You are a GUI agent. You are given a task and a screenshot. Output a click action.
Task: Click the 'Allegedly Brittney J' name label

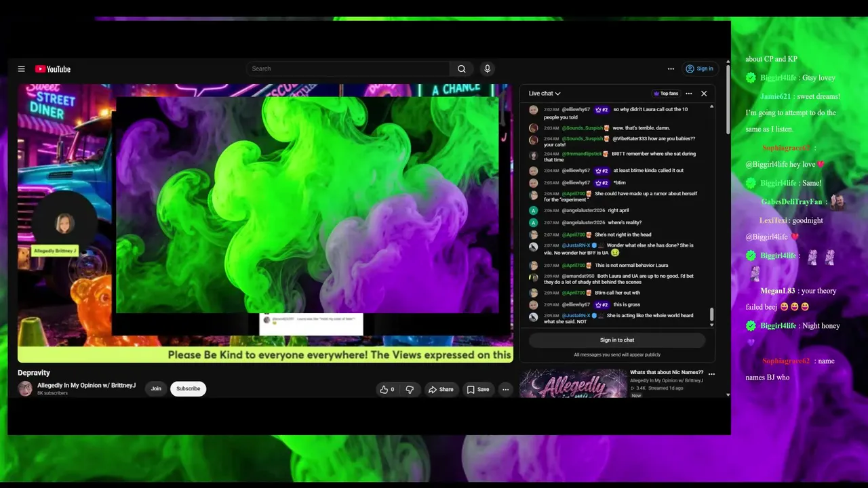tap(56, 251)
